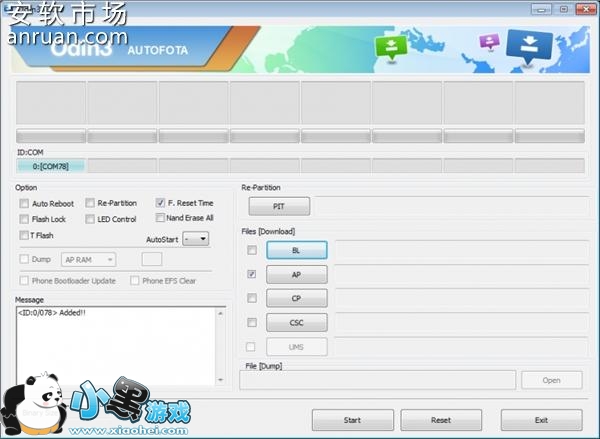
Task: Minimize the Odin3 window
Action: (x=541, y=9)
